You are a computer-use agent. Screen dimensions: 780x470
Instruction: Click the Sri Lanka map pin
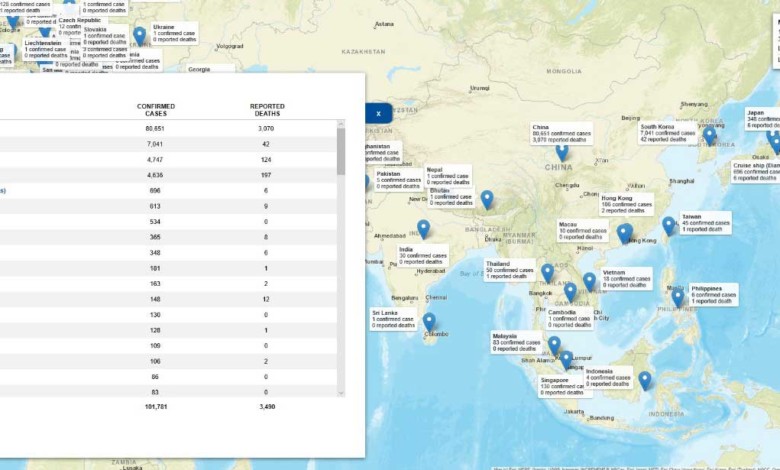pos(428,321)
